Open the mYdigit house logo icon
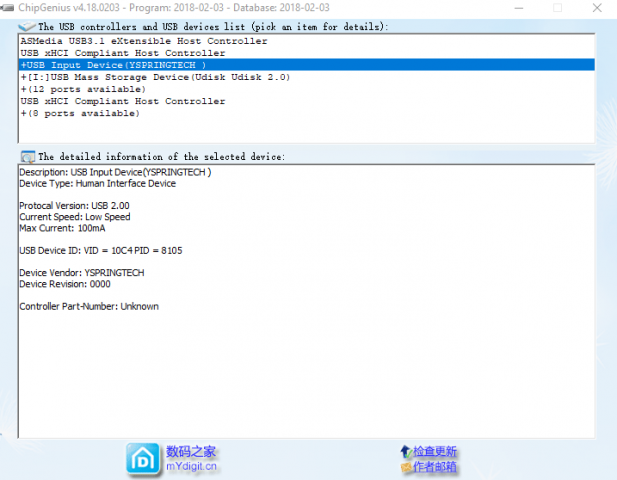 (x=143, y=458)
